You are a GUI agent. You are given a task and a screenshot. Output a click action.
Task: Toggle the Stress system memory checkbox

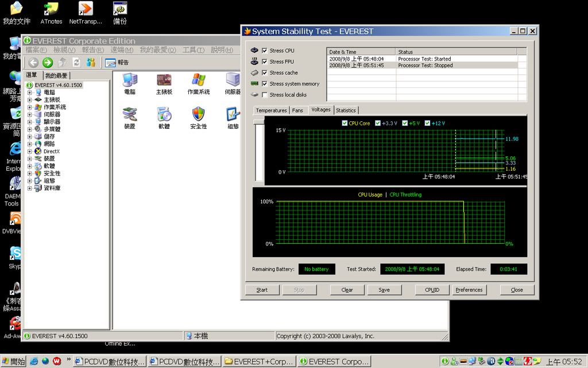(265, 84)
